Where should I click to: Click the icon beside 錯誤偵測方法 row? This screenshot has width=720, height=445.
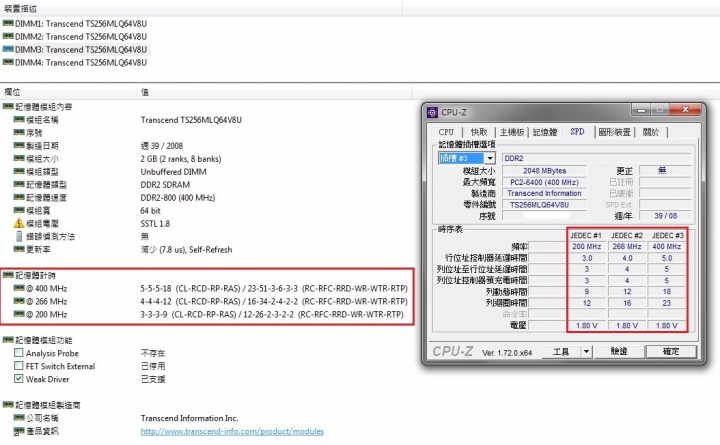click(19, 236)
